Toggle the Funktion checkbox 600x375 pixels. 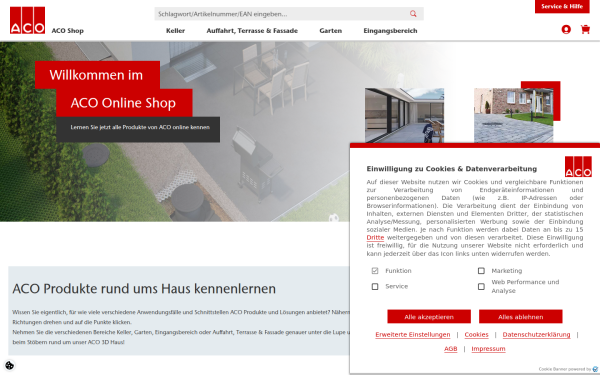(375, 271)
